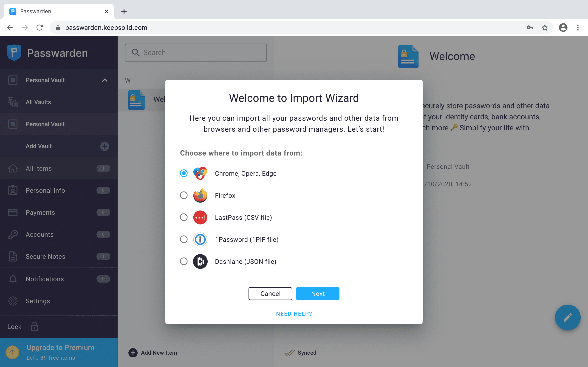Screen dimensions: 588x367
Task: Click the Next button
Action: 318,293
